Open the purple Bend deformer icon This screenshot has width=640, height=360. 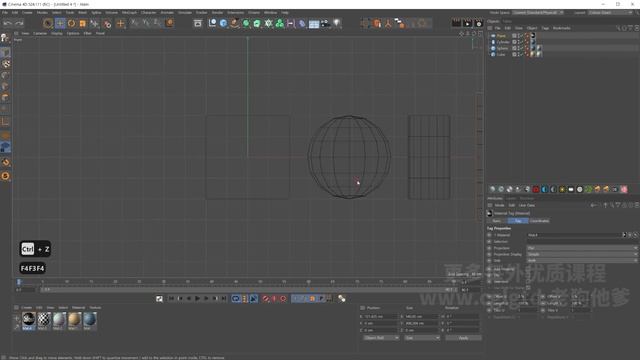[x=302, y=23]
